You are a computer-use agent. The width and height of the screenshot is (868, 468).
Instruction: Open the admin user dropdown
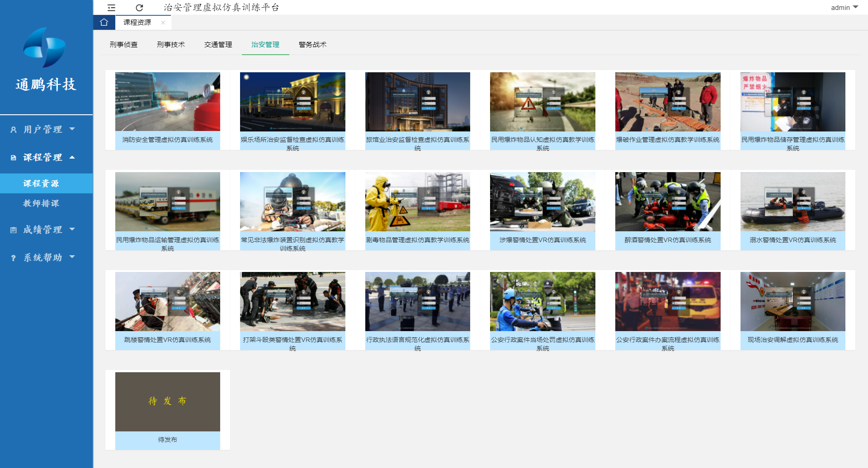click(844, 8)
